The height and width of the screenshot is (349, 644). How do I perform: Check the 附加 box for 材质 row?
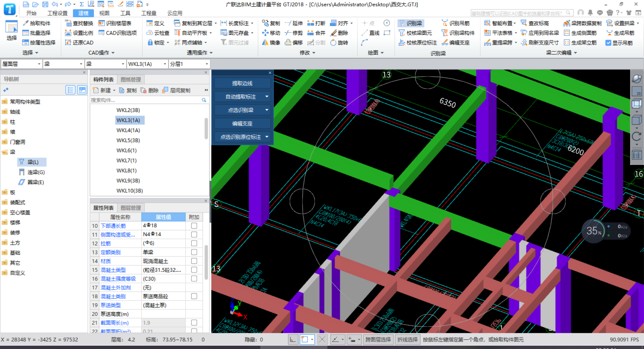[x=194, y=261]
